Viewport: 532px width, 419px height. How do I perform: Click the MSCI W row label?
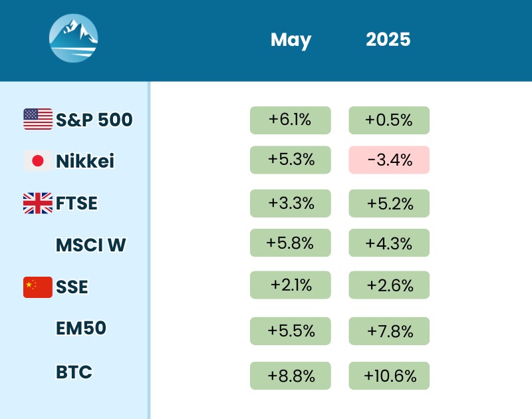pos(90,245)
